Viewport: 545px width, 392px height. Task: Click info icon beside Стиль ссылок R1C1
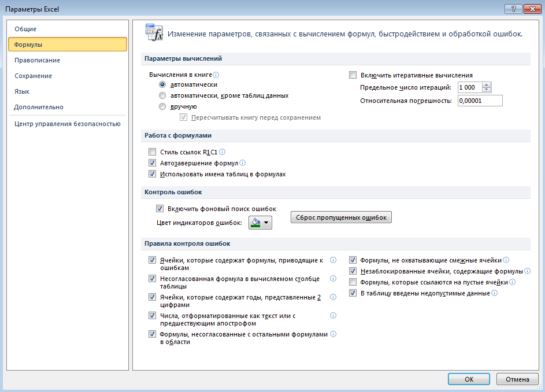pyautogui.click(x=223, y=152)
